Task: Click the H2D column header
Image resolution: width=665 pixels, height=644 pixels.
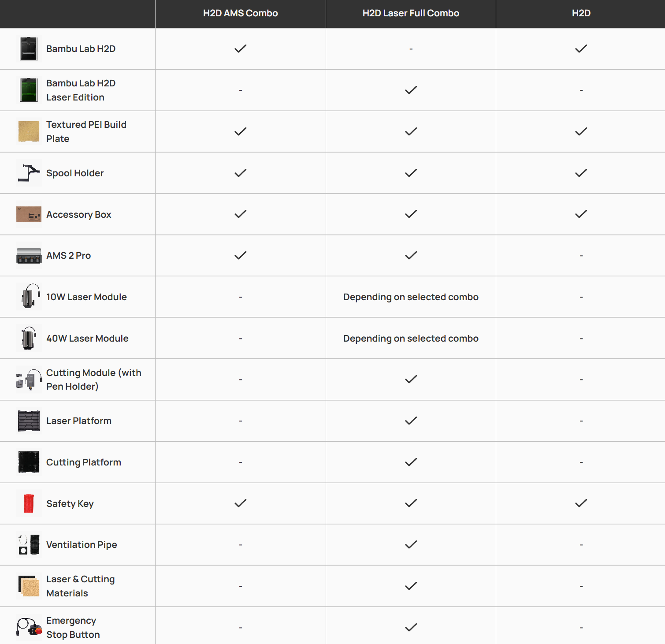Action: click(581, 13)
